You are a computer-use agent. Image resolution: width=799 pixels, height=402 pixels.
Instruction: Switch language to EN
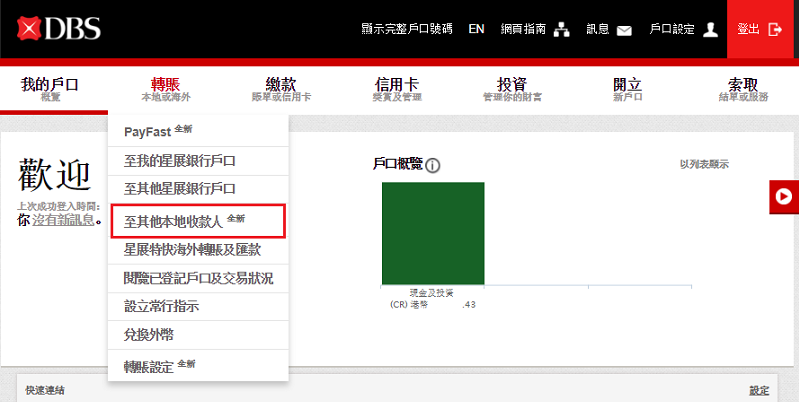click(x=476, y=30)
